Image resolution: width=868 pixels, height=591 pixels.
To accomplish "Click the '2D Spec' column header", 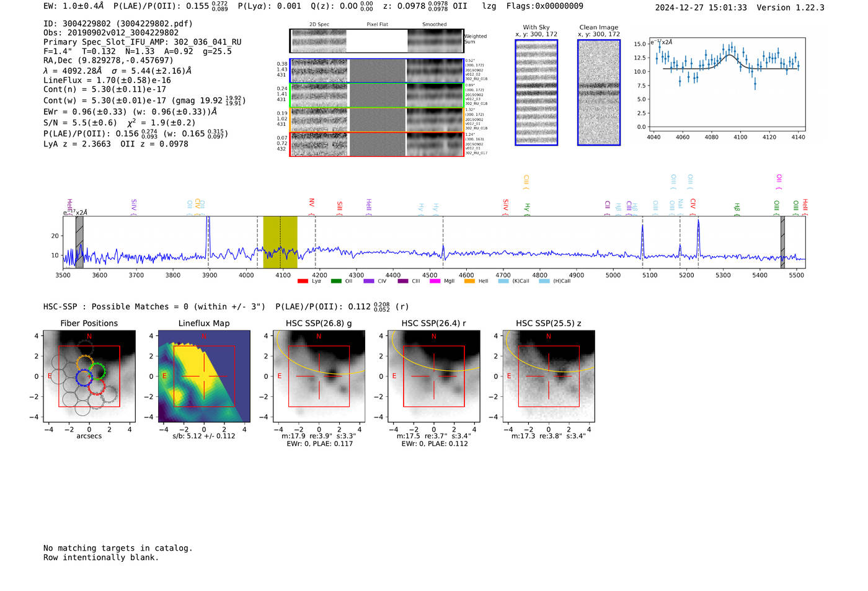I will (x=319, y=24).
